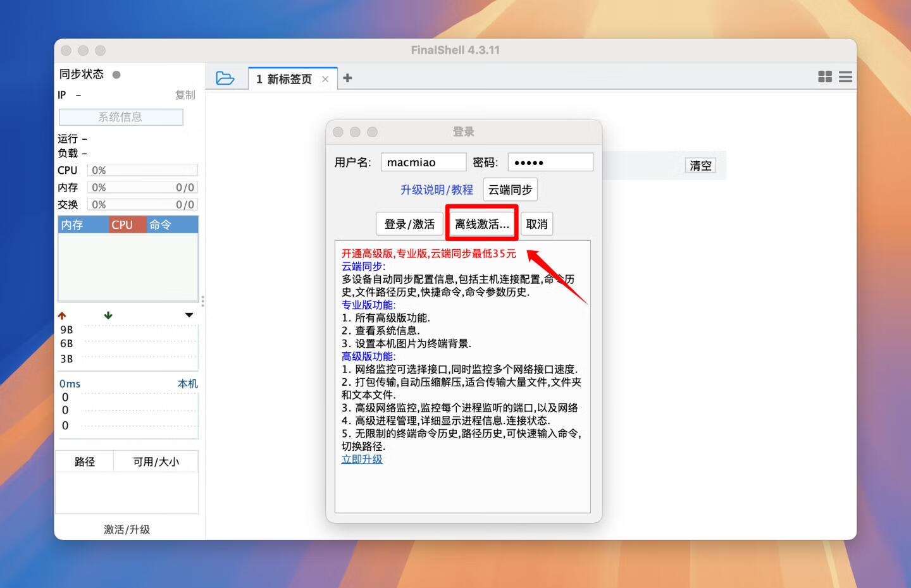The image size is (911, 588).
Task: Click the sidebar splitter drag handle
Action: click(x=202, y=301)
